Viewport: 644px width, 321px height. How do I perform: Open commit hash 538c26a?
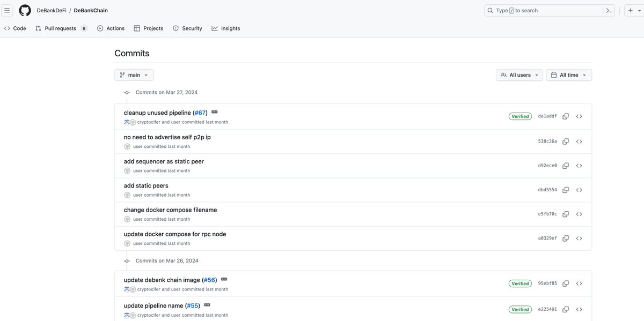tap(547, 141)
